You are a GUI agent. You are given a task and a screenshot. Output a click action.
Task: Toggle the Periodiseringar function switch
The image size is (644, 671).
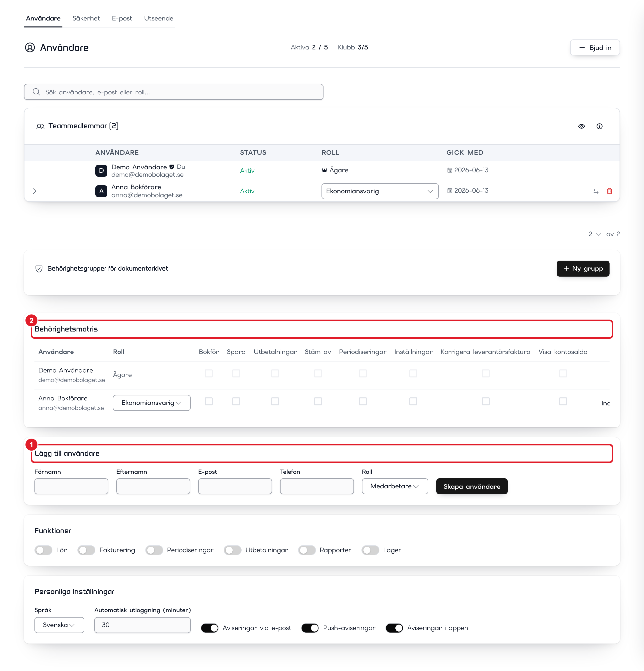(154, 550)
